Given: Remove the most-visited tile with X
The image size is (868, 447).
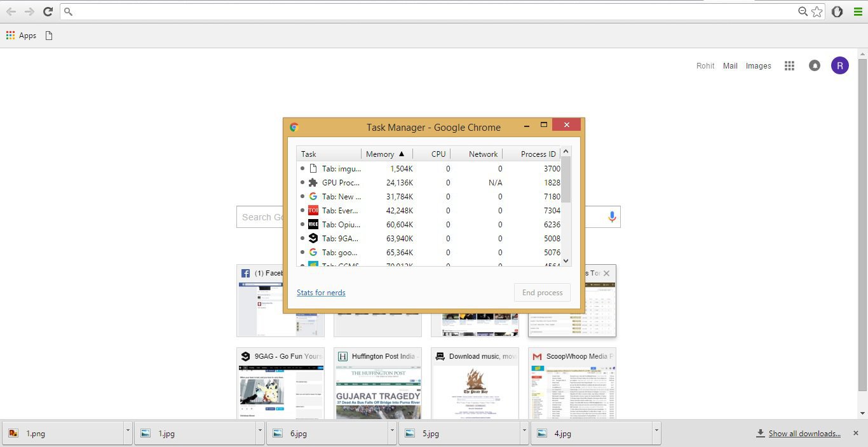Looking at the screenshot, I should click(x=606, y=273).
